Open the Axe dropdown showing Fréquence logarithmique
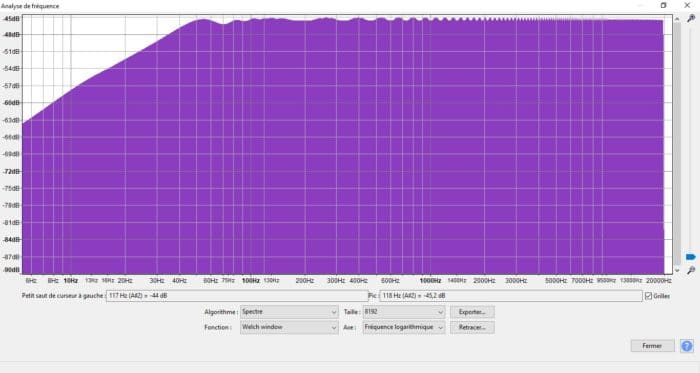This screenshot has height=373, width=700. pyautogui.click(x=404, y=327)
